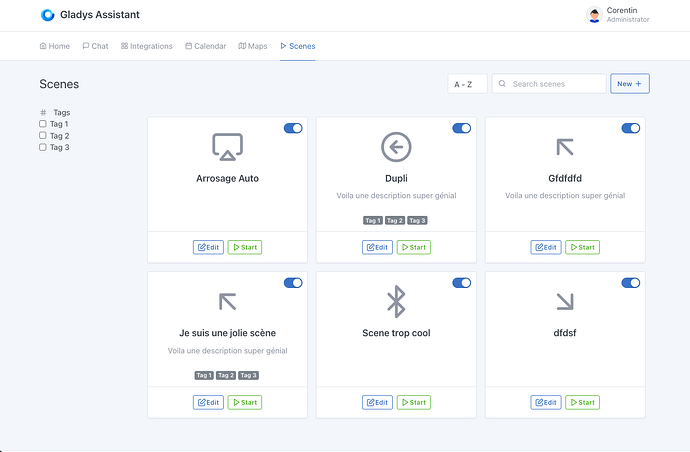Click the down-right arrow icon on dfdsf card
This screenshot has height=452, width=690.
point(564,301)
